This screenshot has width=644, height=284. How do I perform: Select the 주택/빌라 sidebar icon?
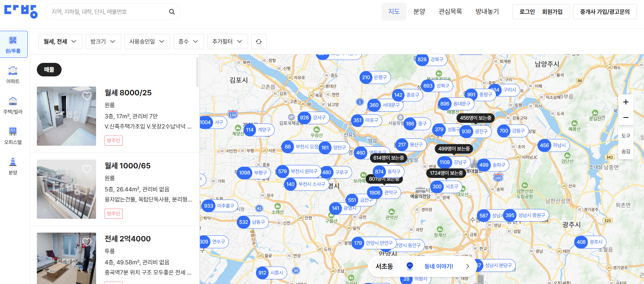point(13,105)
